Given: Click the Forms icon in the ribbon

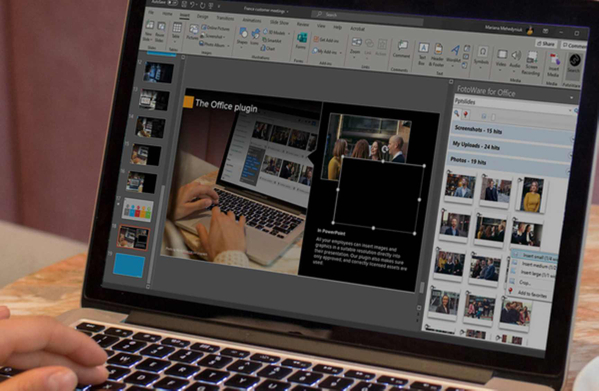Looking at the screenshot, I should pyautogui.click(x=301, y=40).
